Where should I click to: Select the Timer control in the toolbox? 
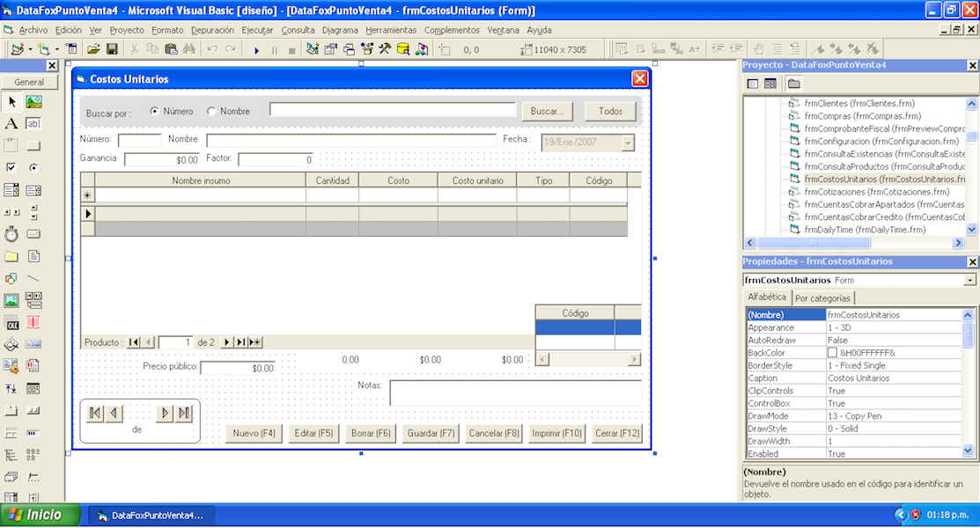point(11,234)
